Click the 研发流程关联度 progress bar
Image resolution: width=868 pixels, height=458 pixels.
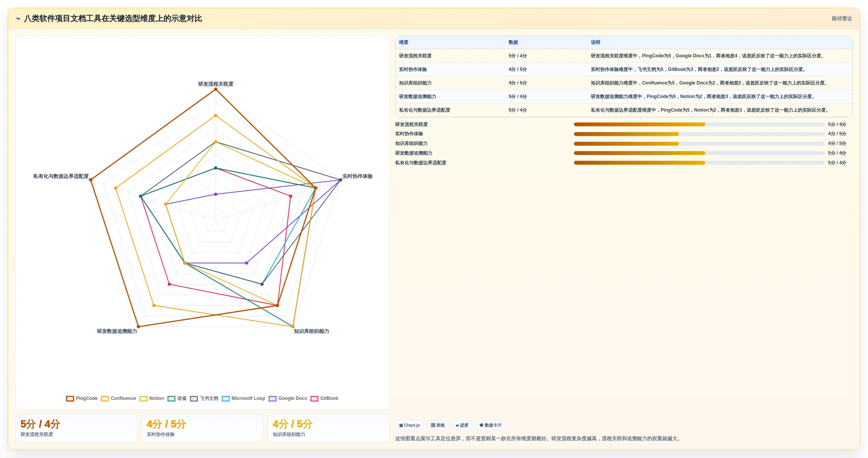[699, 124]
